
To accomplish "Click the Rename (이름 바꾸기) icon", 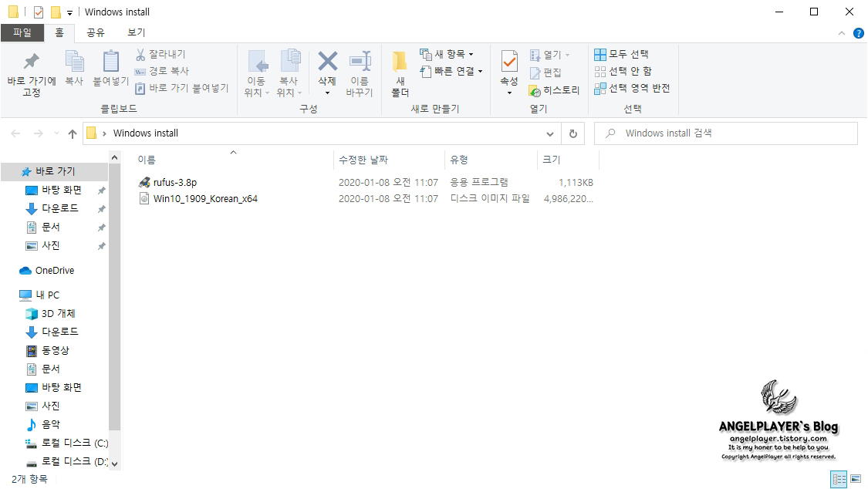I will (360, 62).
